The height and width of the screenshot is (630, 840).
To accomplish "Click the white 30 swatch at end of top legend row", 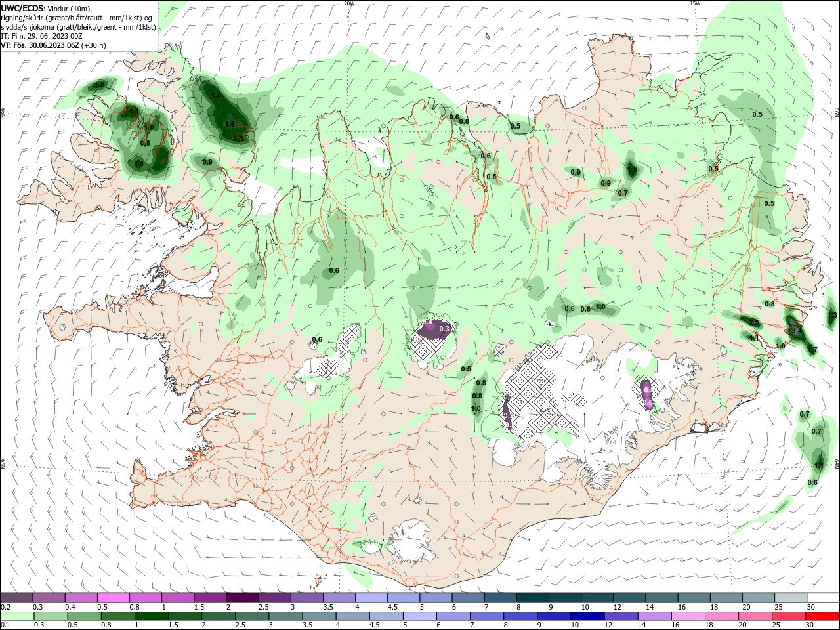I will click(x=822, y=597).
